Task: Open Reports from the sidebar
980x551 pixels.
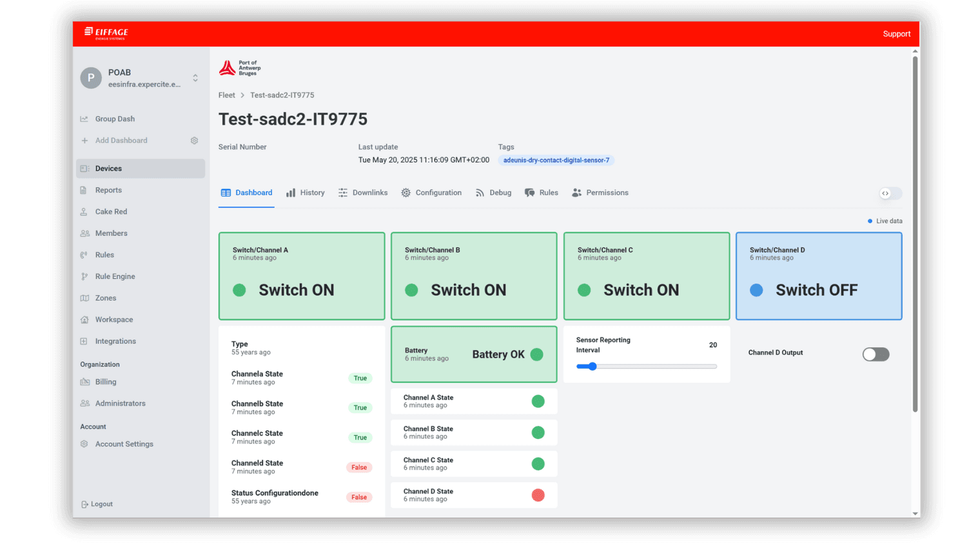Action: tap(141, 190)
